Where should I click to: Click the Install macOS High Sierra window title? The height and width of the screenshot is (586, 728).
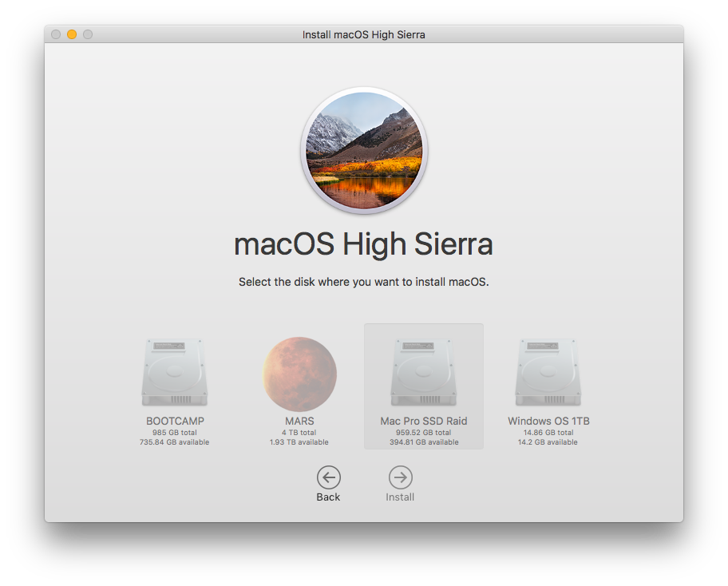click(x=363, y=35)
